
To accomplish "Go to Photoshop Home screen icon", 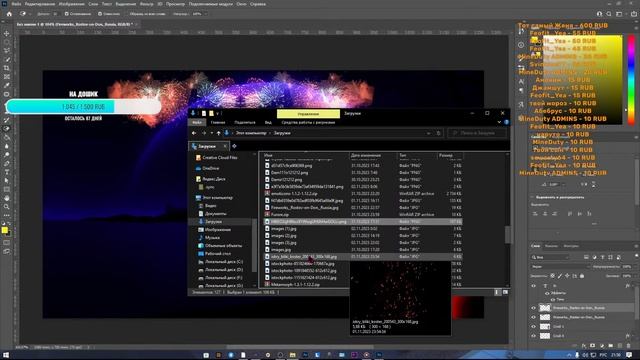I will [x=9, y=13].
